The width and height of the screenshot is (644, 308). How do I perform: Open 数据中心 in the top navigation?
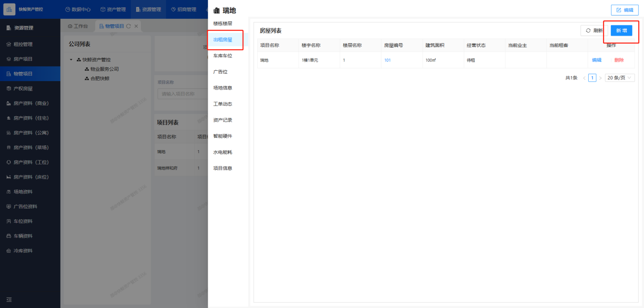coord(78,9)
